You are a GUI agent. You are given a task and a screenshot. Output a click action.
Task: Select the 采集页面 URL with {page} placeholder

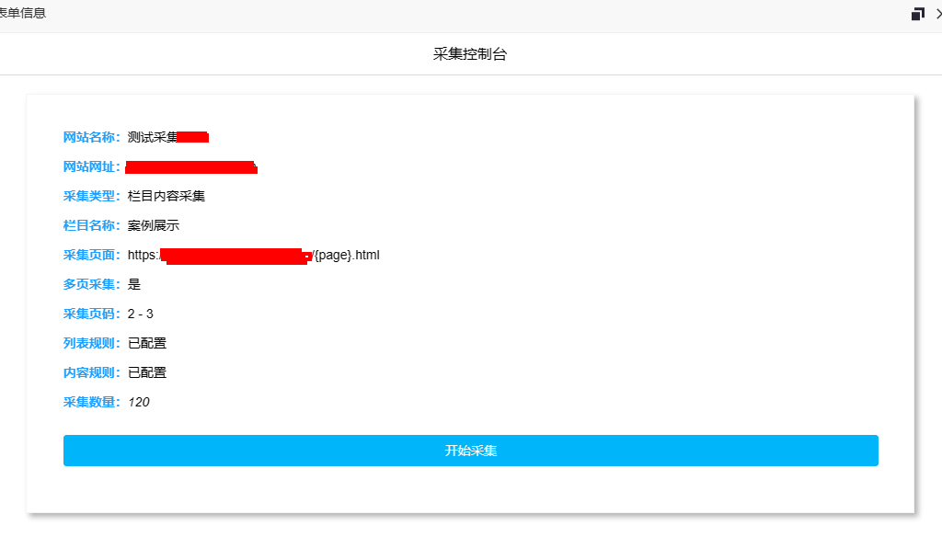[x=253, y=255]
